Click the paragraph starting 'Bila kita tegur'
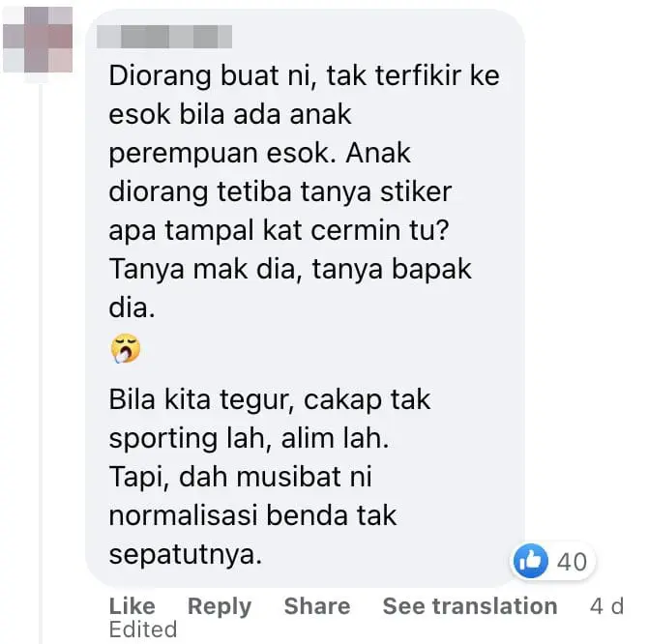The width and height of the screenshot is (648, 644). [270, 477]
